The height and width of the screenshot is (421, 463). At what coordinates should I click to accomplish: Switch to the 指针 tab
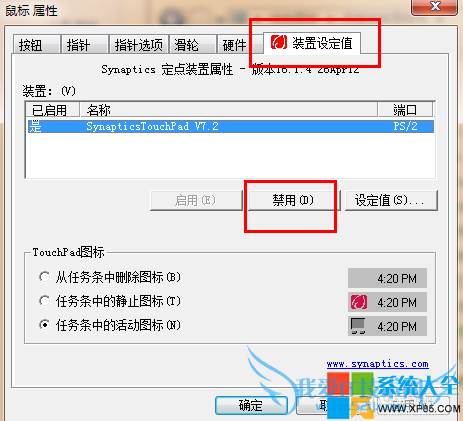point(85,44)
